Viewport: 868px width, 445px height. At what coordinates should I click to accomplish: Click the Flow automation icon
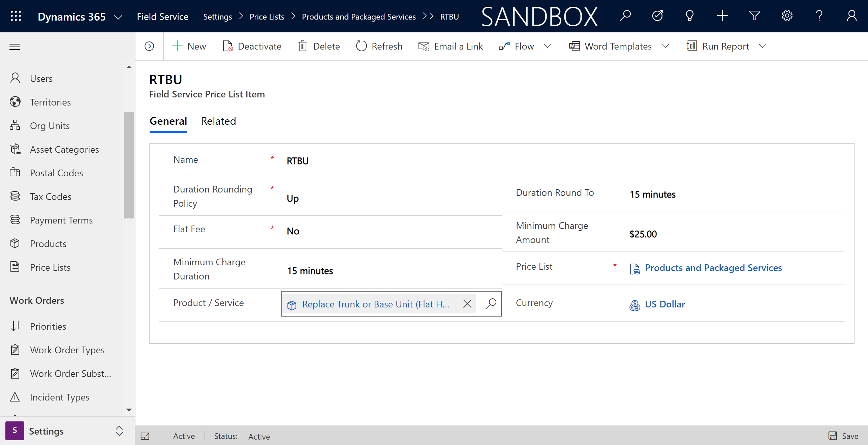[503, 46]
